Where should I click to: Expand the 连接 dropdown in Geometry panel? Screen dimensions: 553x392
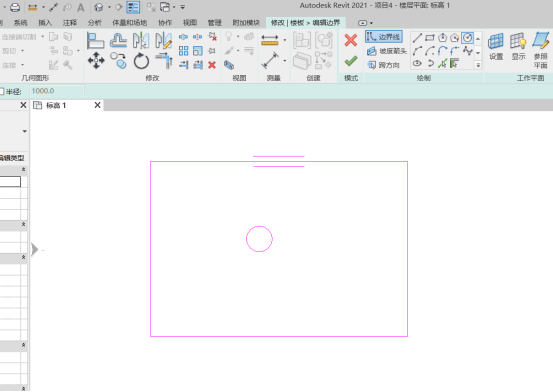tap(22, 65)
